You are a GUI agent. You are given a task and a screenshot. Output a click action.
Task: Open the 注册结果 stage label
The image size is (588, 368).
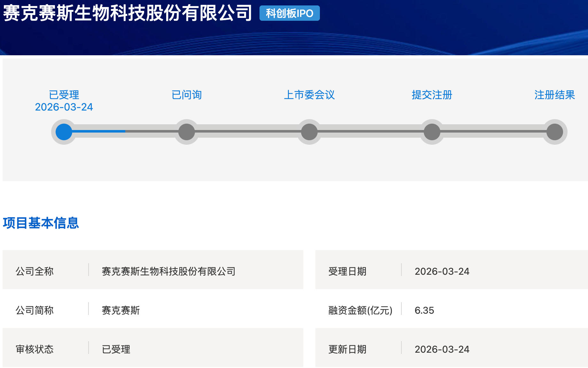click(x=554, y=95)
